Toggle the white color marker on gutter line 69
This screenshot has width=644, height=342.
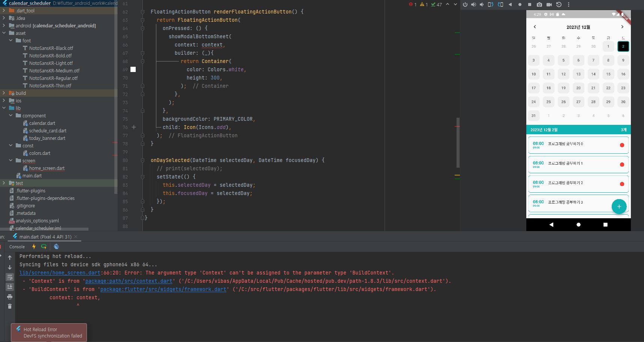pyautogui.click(x=133, y=69)
